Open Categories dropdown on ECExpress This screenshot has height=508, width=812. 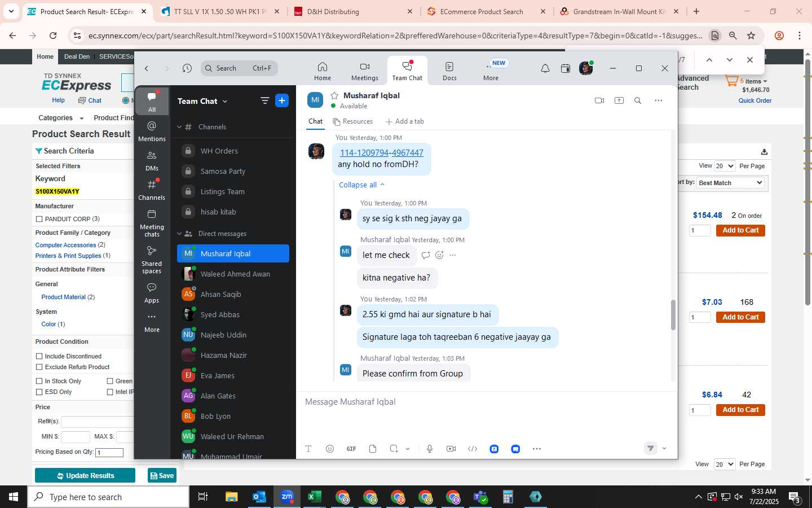(61, 118)
